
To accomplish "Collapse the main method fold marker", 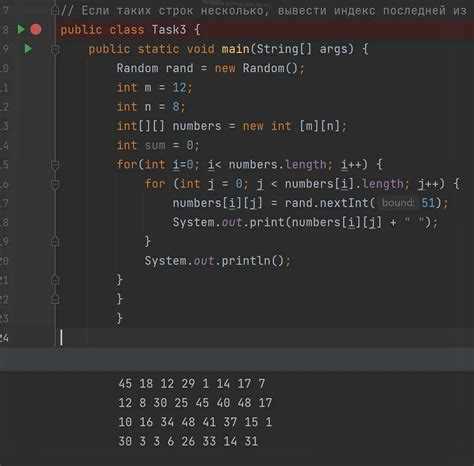I will point(55,50).
